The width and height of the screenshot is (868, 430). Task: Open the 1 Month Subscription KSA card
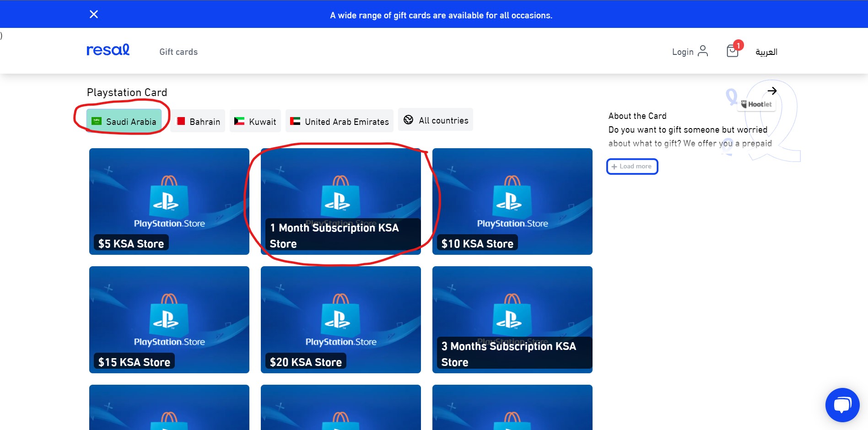point(341,201)
